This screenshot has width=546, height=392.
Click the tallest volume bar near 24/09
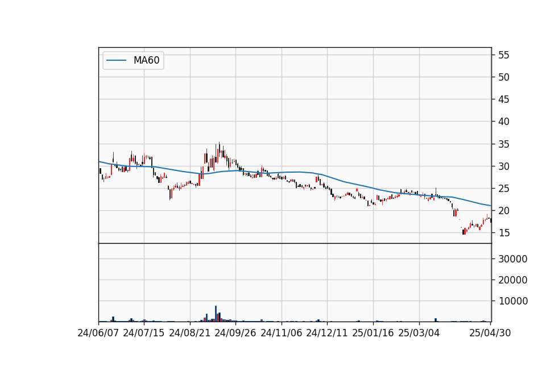click(216, 314)
